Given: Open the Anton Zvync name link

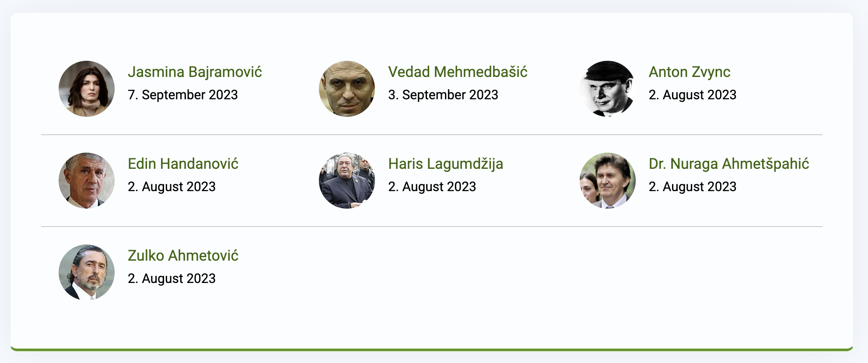Looking at the screenshot, I should (x=689, y=72).
